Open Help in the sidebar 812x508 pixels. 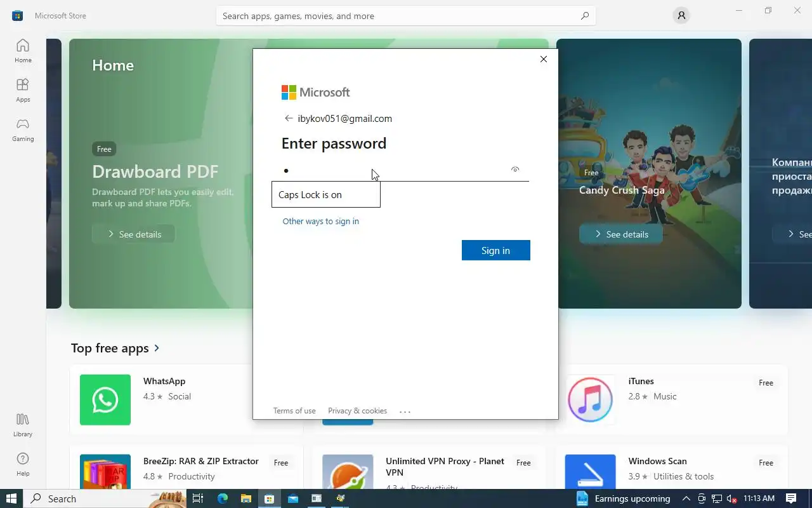23,464
